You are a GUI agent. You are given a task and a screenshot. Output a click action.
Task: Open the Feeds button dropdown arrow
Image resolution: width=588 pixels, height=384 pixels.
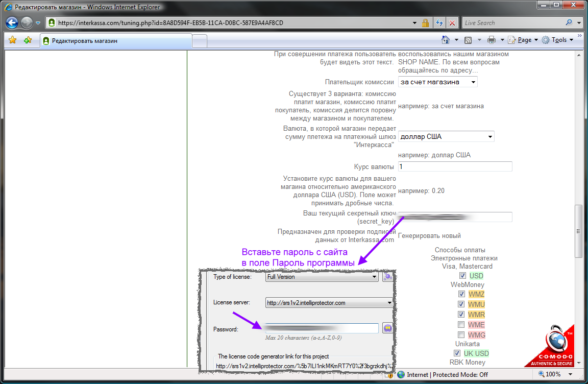point(479,40)
